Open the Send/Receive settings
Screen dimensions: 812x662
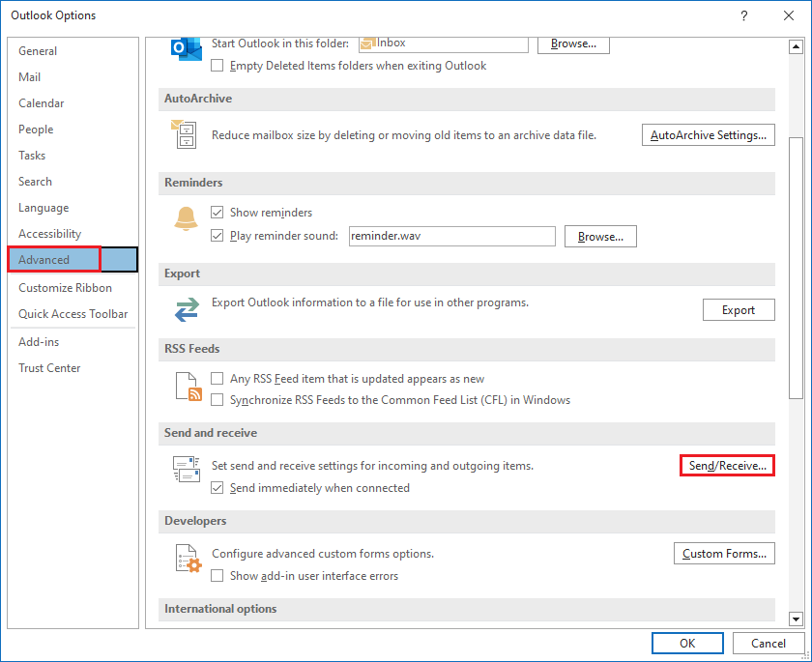pos(727,465)
